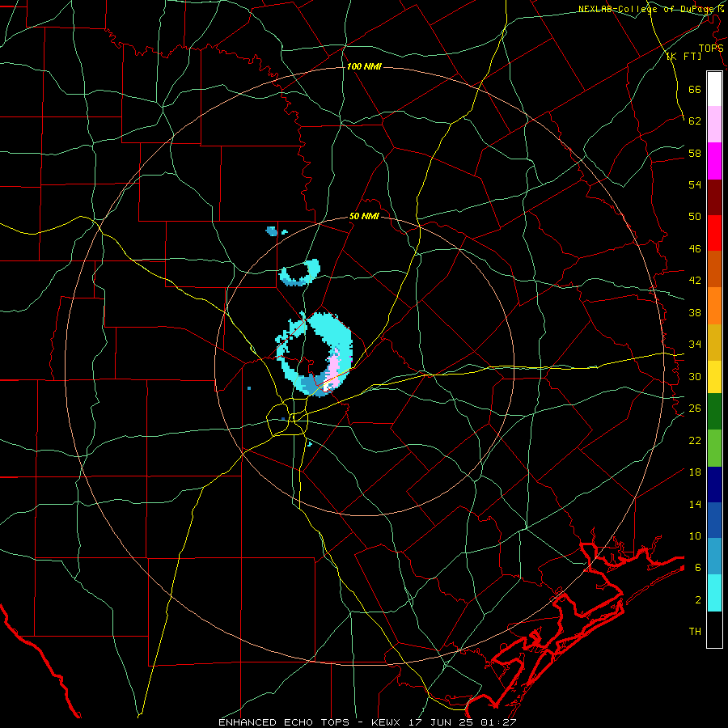Click the '2' legend value
Viewport: 728px width, 728px height.
[698, 600]
